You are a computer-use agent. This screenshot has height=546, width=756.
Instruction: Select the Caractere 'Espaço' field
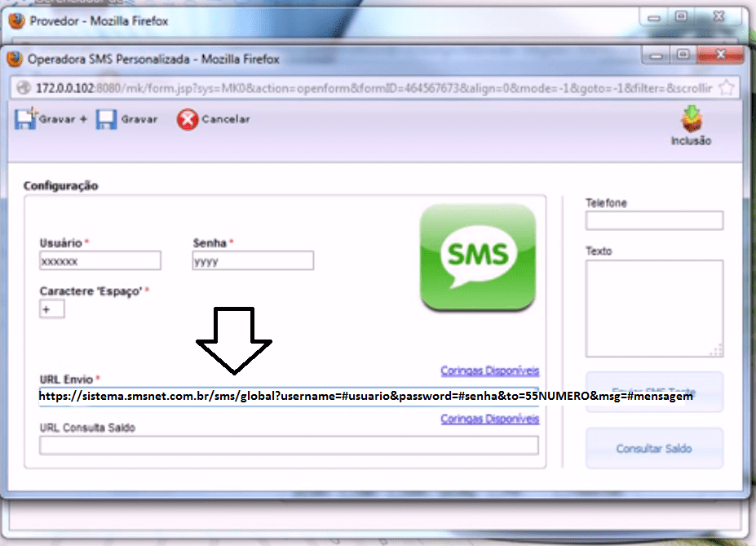coord(51,309)
